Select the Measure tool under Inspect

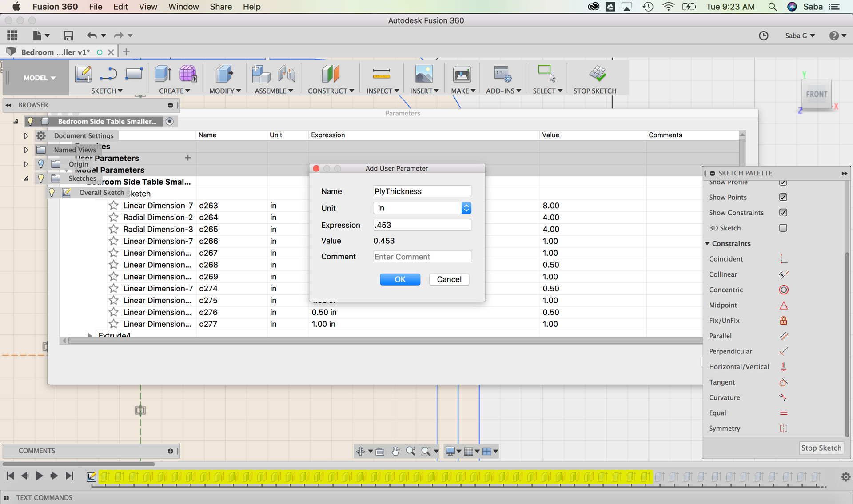click(x=381, y=74)
